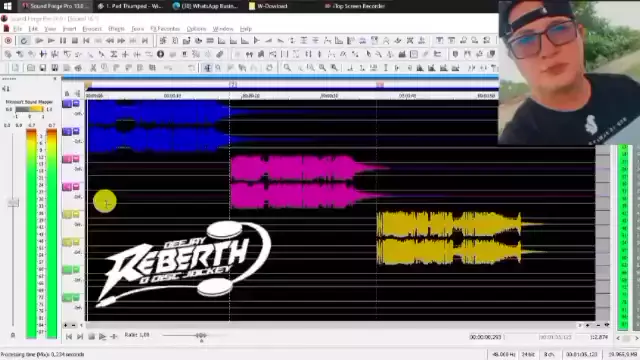This screenshot has width=640, height=360.
Task: Click the Pause button in the transport toolbar
Action: (x=63, y=40)
